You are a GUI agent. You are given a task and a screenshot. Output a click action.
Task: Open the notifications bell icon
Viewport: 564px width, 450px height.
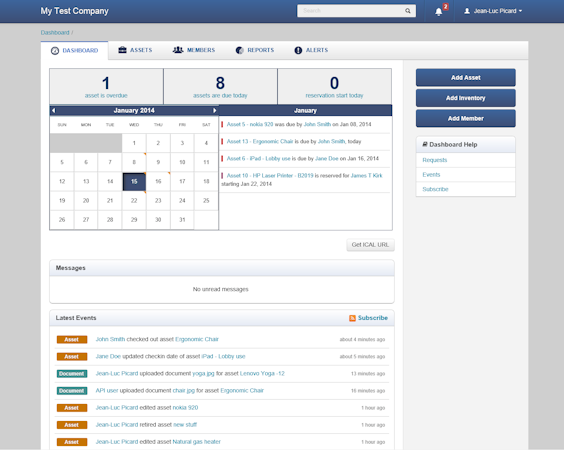point(438,12)
